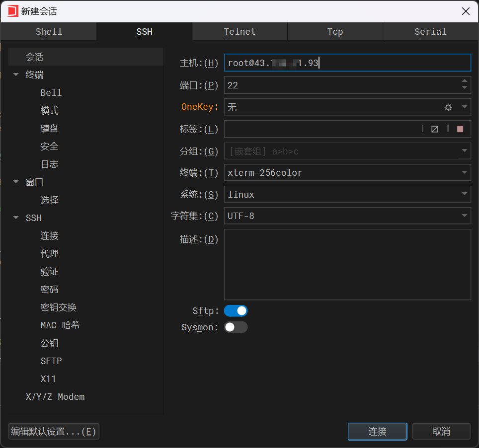This screenshot has width=479, height=448.
Task: Select 选择 under 窗口
Action: pos(49,200)
